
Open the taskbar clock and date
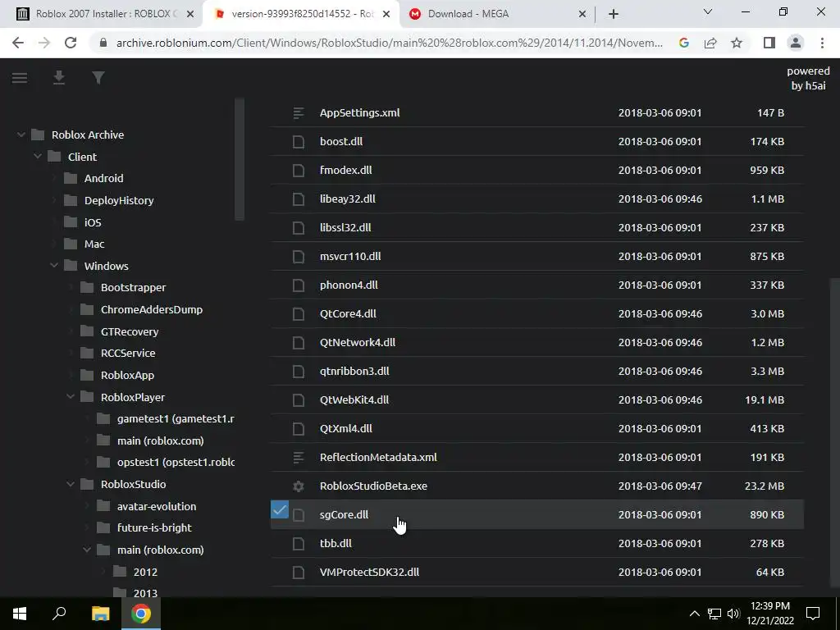tap(769, 614)
